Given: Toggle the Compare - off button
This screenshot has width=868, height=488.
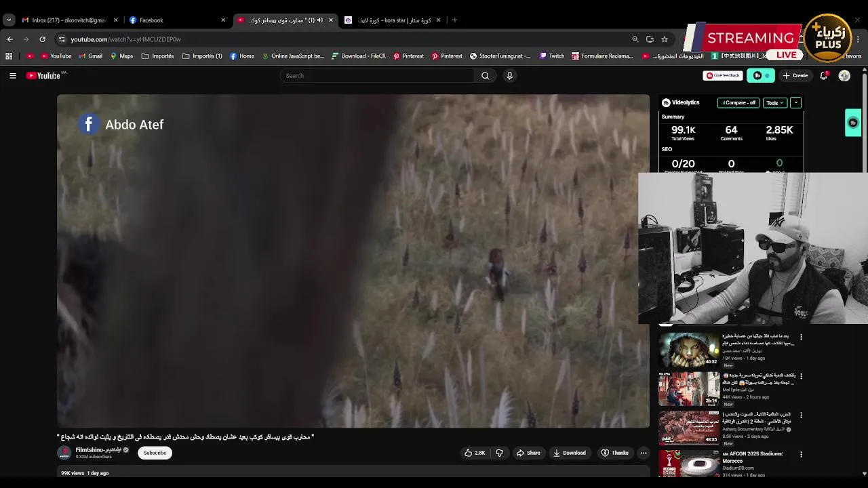Looking at the screenshot, I should tap(738, 103).
